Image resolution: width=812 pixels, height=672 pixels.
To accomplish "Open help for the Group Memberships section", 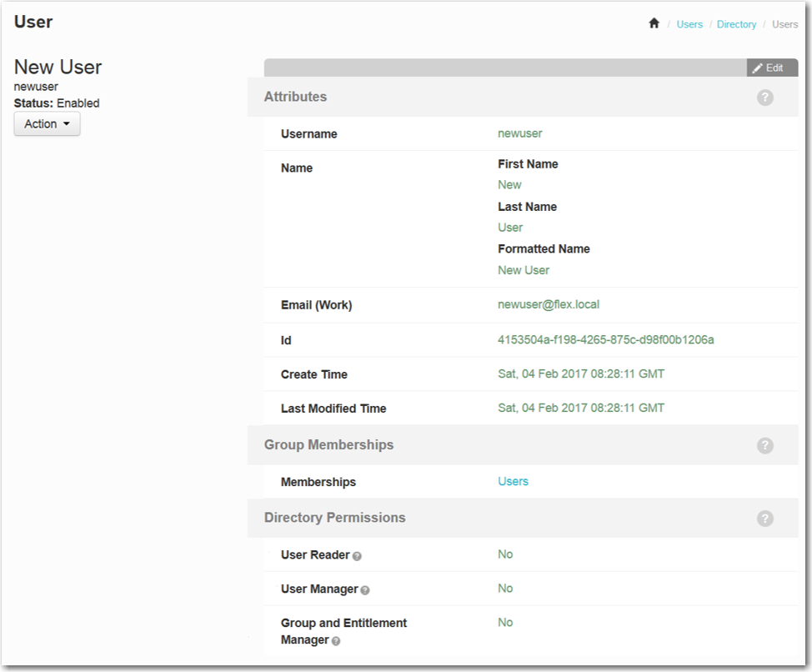I will pos(764,446).
